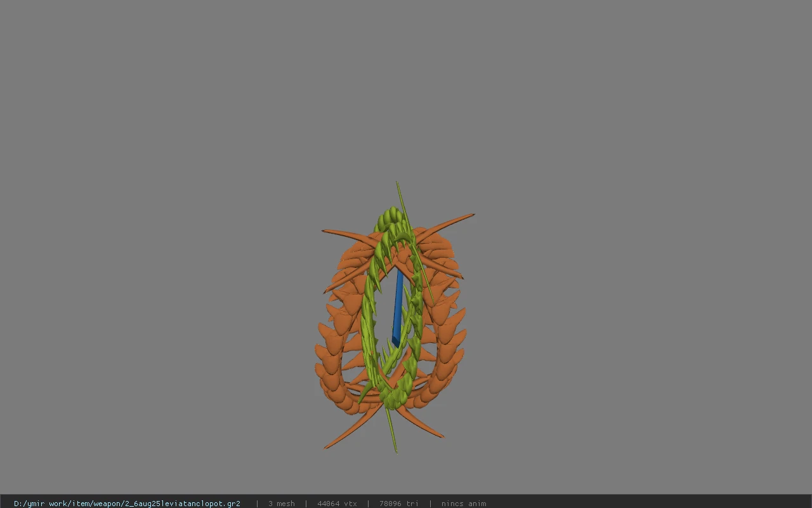Screen dimensions: 812x508
Task: Click the '78096 tri' triangle count
Action: (x=399, y=504)
